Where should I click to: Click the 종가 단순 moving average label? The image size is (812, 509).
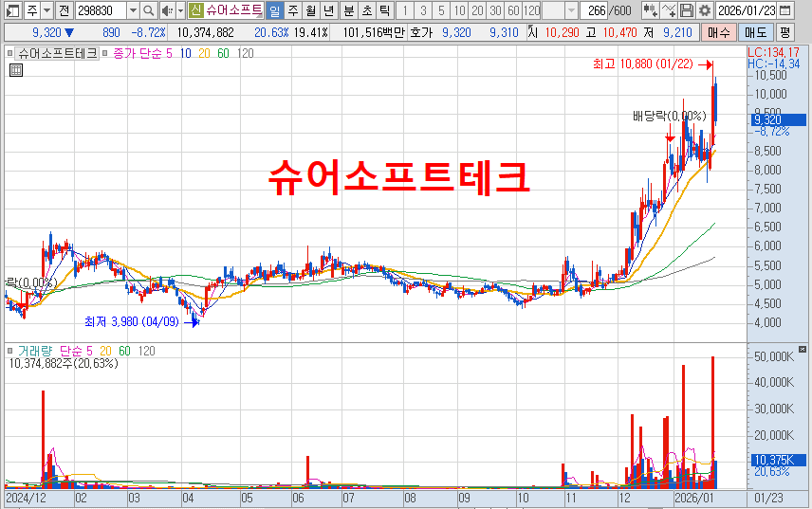click(137, 53)
